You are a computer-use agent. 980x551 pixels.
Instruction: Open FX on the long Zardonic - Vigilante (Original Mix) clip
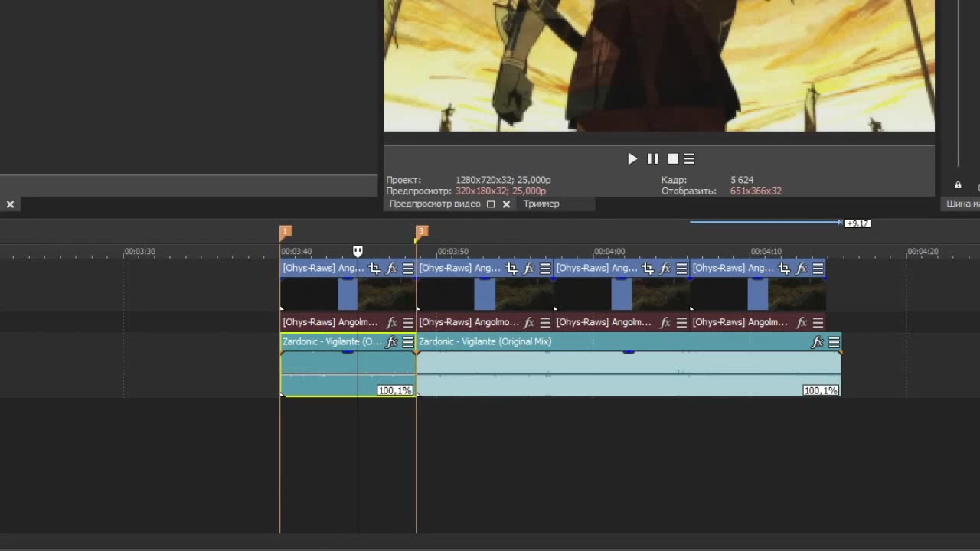[817, 342]
